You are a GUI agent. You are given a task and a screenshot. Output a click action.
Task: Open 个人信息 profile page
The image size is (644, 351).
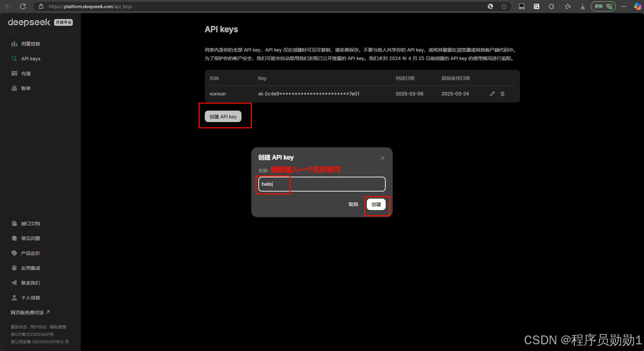(31, 298)
